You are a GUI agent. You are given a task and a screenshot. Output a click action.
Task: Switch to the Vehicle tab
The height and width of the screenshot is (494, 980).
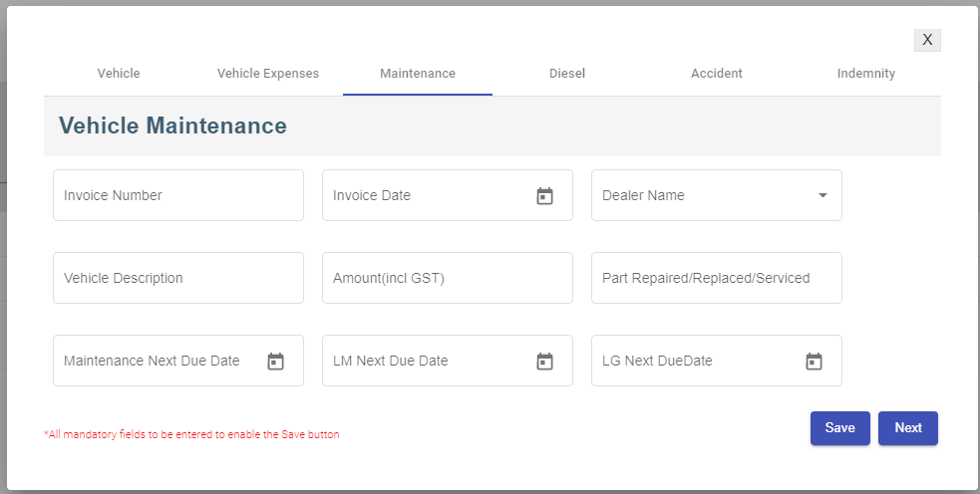point(119,74)
